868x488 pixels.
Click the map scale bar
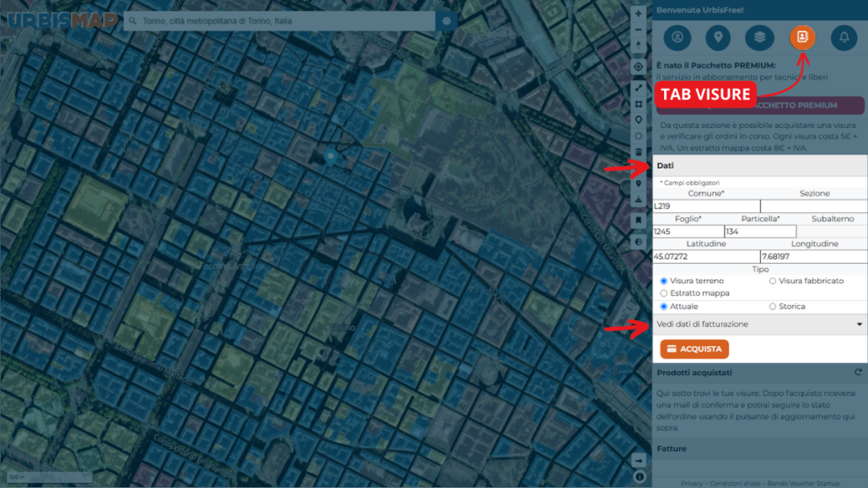point(49,477)
